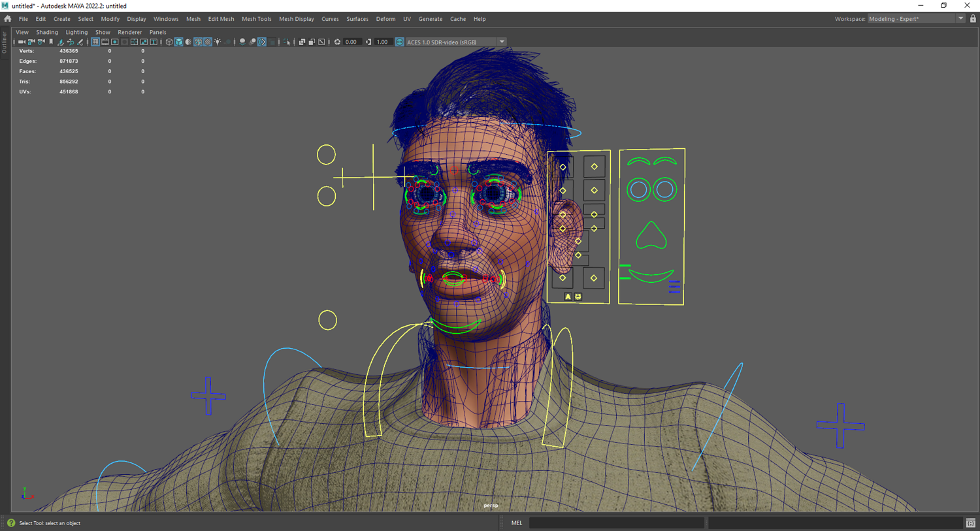Viewport: 980px width, 531px height.
Task: Click the Gamma reset icon
Action: point(368,42)
